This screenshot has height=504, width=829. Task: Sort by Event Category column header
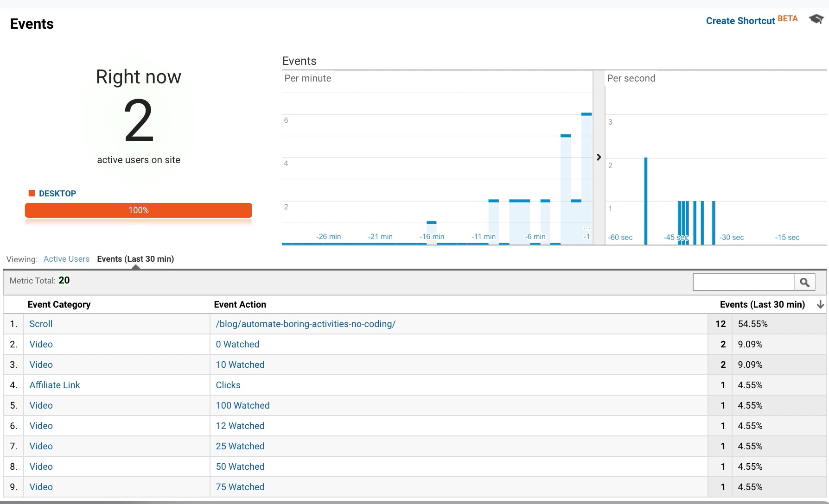(59, 304)
